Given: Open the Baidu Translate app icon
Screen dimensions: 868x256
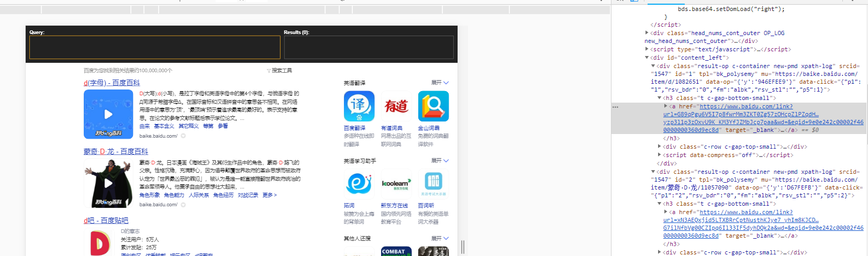Looking at the screenshot, I should (x=359, y=106).
